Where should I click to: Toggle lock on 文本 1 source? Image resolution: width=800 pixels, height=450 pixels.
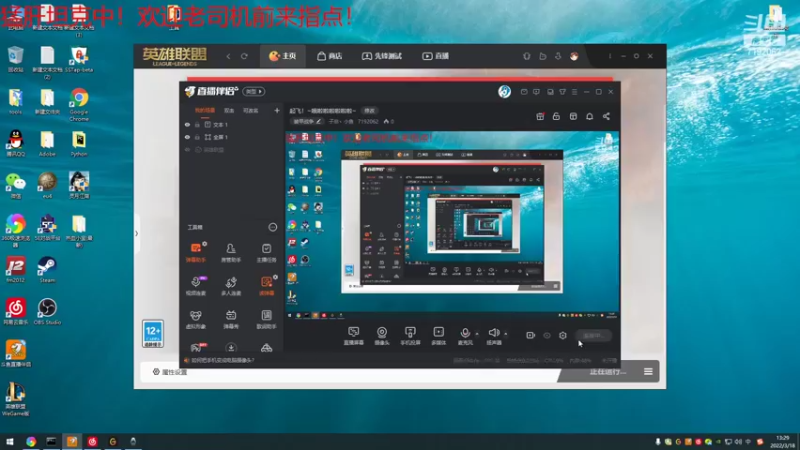click(197, 124)
